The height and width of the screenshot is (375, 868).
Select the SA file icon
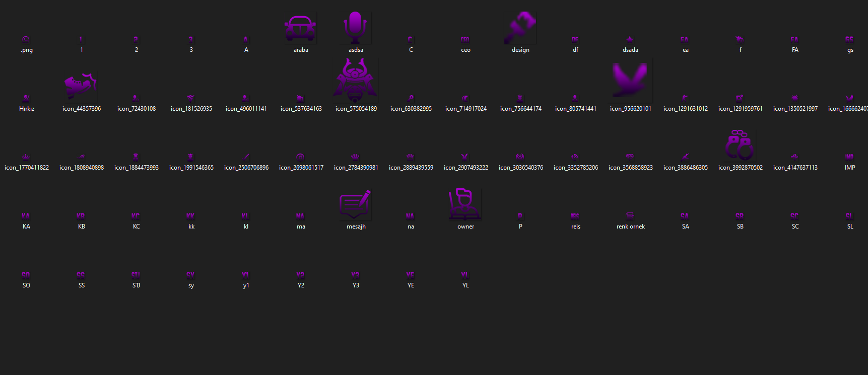point(685,216)
